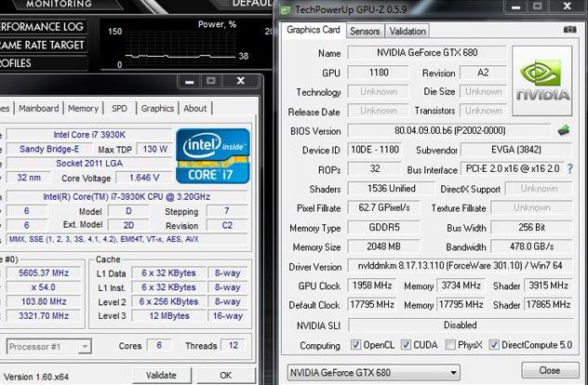
Task: Click the Device ID value 10DE - 1180
Action: [375, 150]
